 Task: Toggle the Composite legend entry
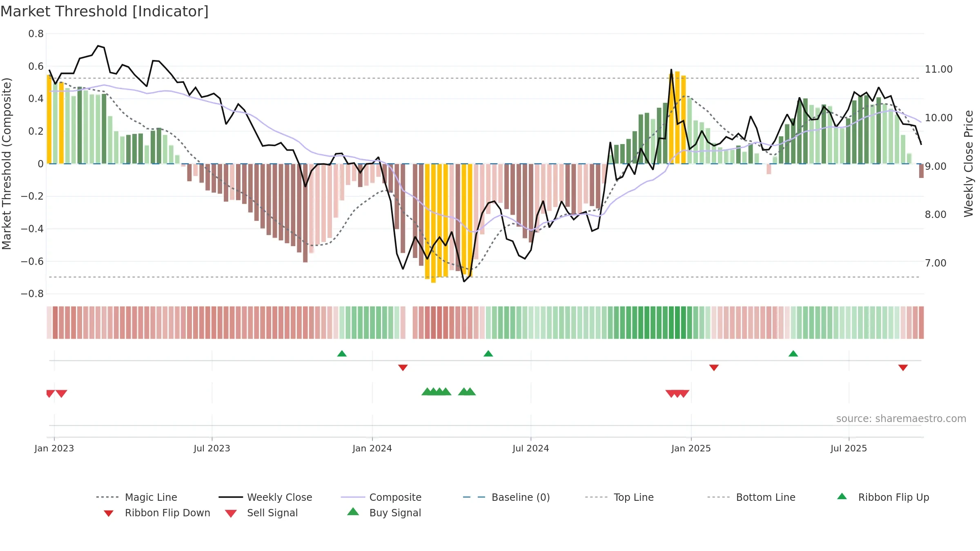(x=381, y=497)
